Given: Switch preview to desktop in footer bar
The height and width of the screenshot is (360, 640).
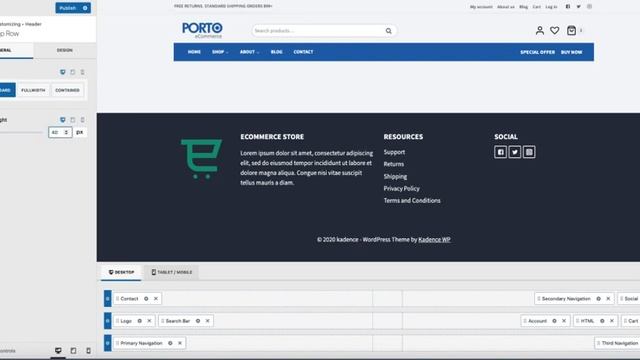Looking at the screenshot, I should 58,351.
